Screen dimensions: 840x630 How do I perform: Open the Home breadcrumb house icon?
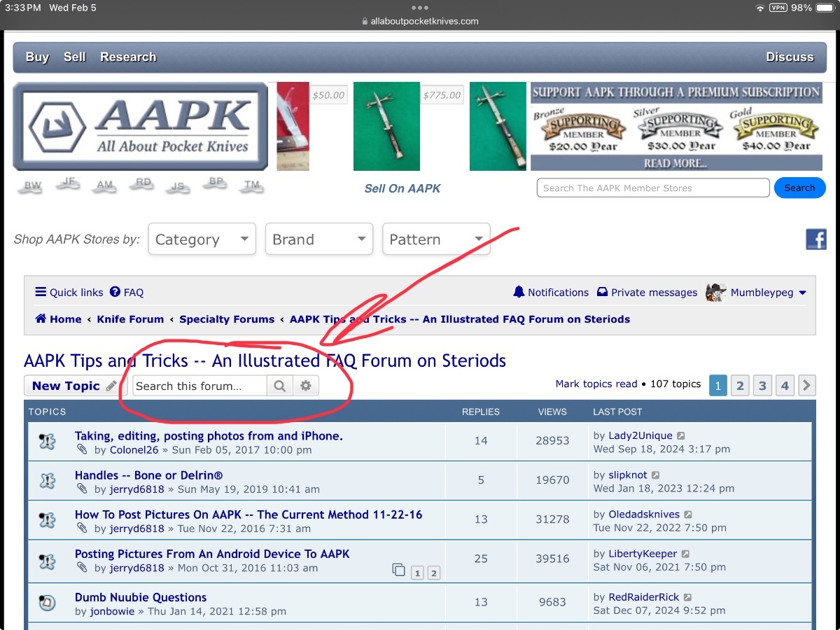pos(41,319)
